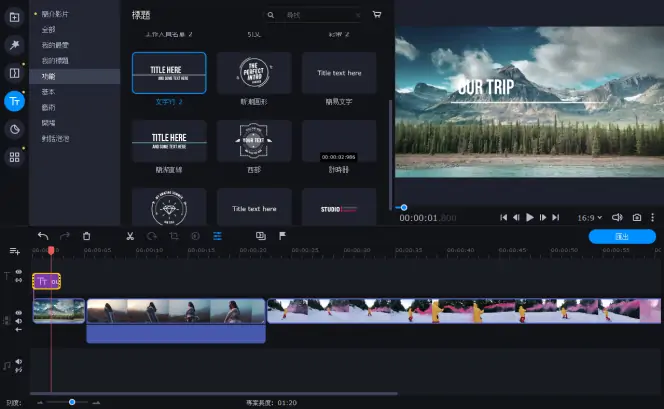Play the preview

(529, 217)
